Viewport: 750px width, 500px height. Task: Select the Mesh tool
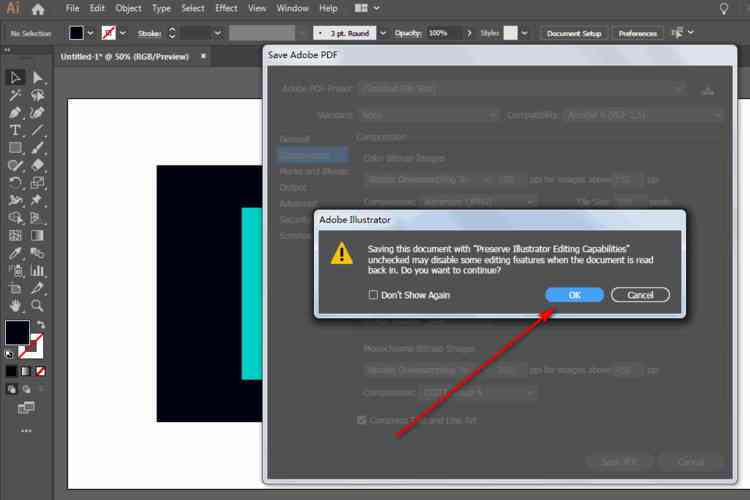(15, 235)
